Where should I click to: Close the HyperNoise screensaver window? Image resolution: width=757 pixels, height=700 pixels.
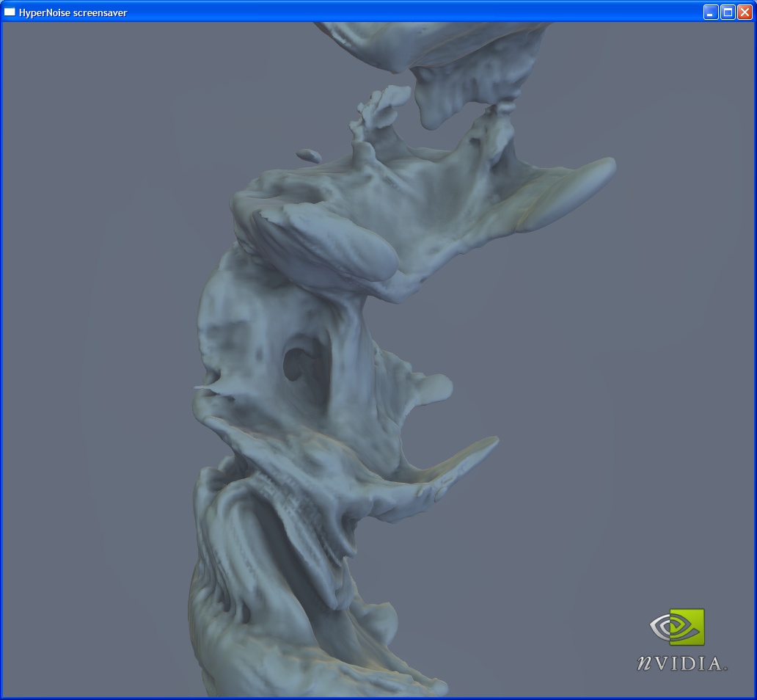(x=745, y=12)
